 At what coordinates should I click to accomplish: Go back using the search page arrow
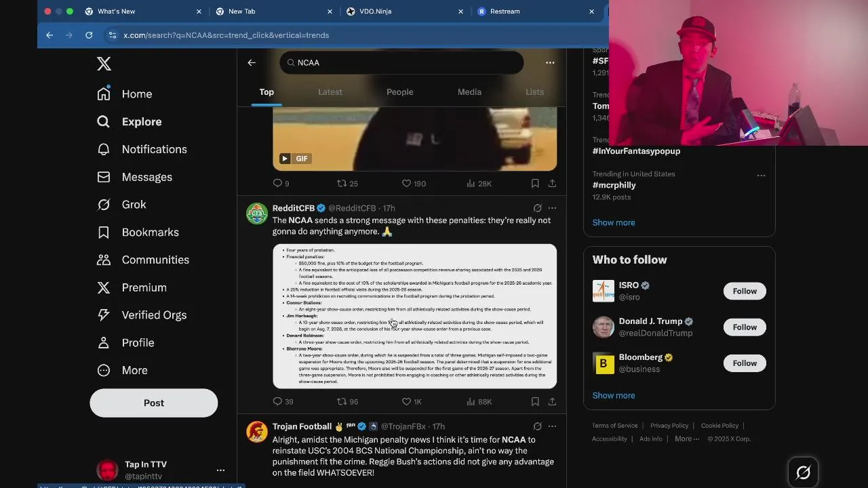[252, 62]
